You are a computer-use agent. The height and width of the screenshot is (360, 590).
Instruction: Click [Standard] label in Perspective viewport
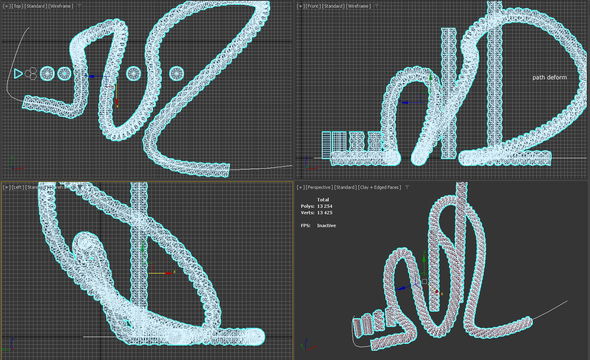pos(345,187)
